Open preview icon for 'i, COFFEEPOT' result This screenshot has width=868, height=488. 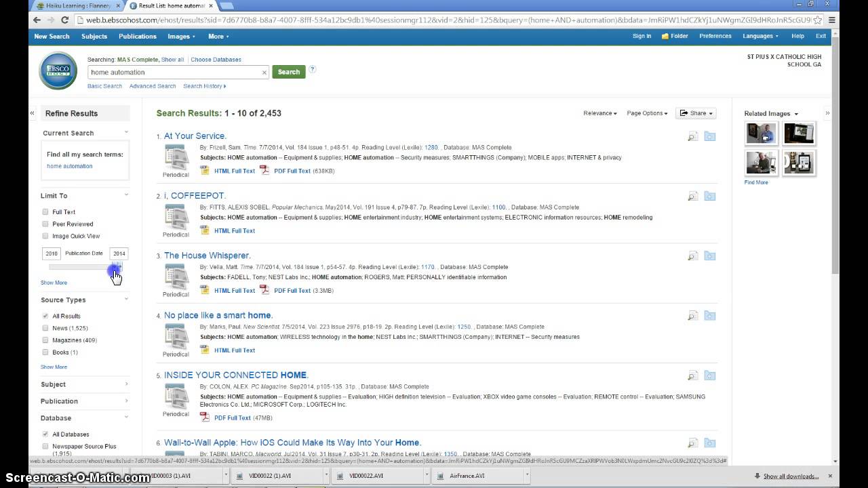(x=692, y=197)
